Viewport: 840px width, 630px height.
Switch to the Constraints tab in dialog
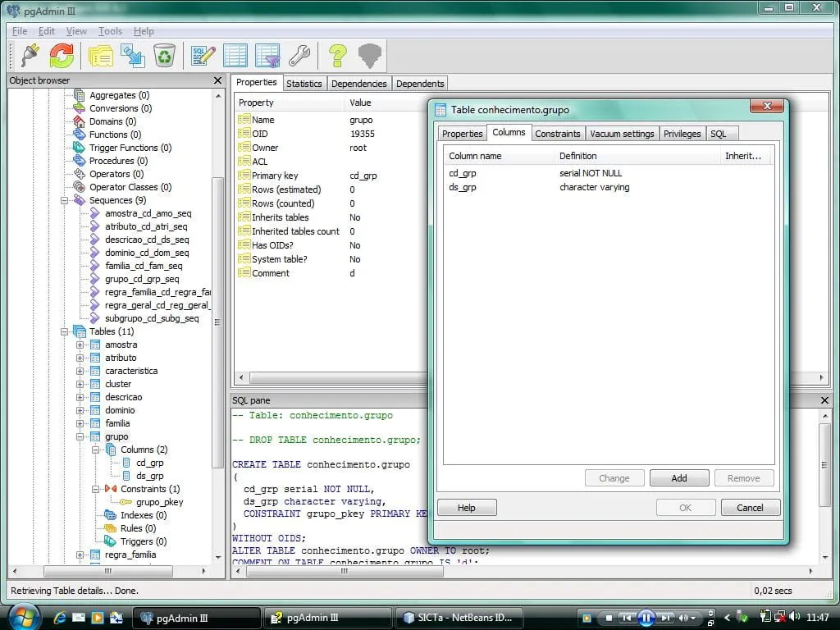click(557, 134)
